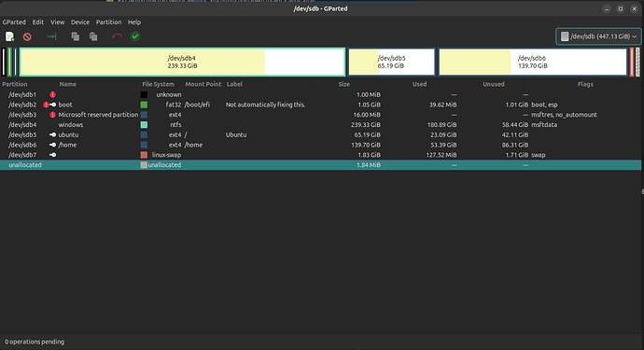This screenshot has width=644, height=350.
Task: Click the key icon beside ubuntu
Action: [x=52, y=134]
